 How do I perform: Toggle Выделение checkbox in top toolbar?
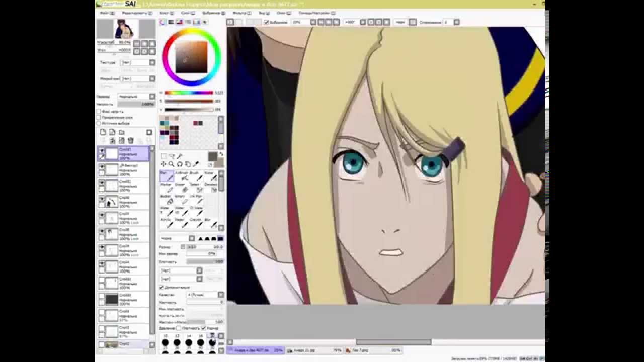pyautogui.click(x=267, y=23)
